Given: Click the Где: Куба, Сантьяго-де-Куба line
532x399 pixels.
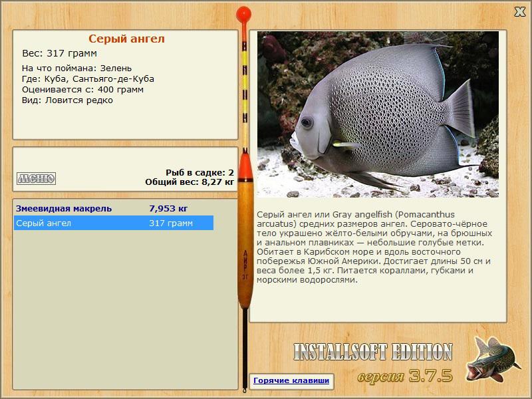Looking at the screenshot, I should (88, 79).
